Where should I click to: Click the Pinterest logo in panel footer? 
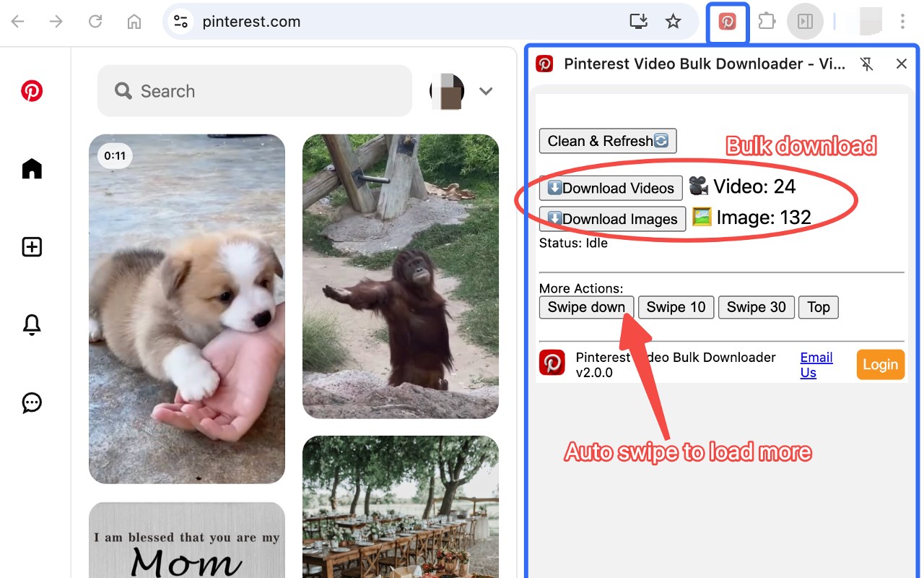click(552, 363)
